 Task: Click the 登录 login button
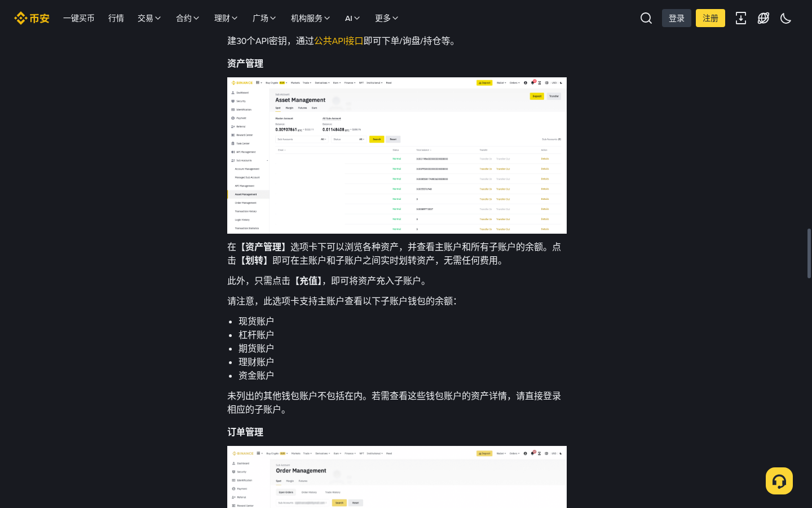677,18
